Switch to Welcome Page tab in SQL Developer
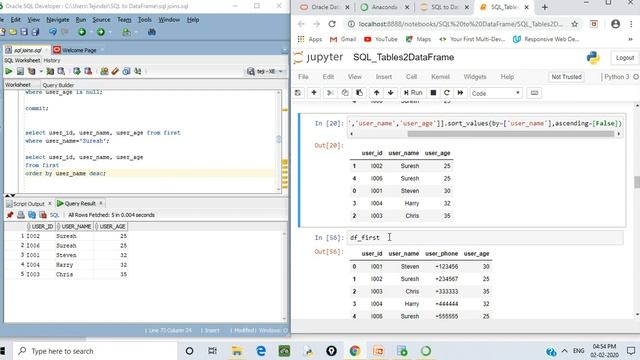This screenshot has width=640, height=360. coord(79,50)
